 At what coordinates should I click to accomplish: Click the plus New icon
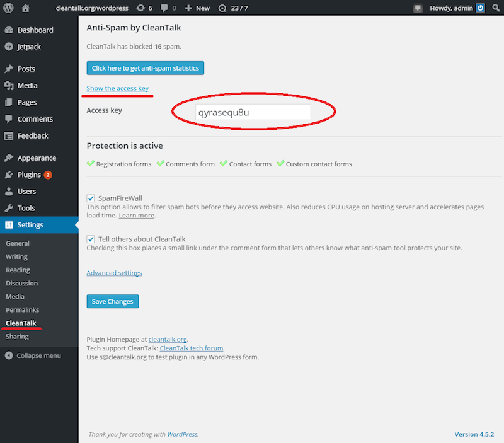[188, 8]
